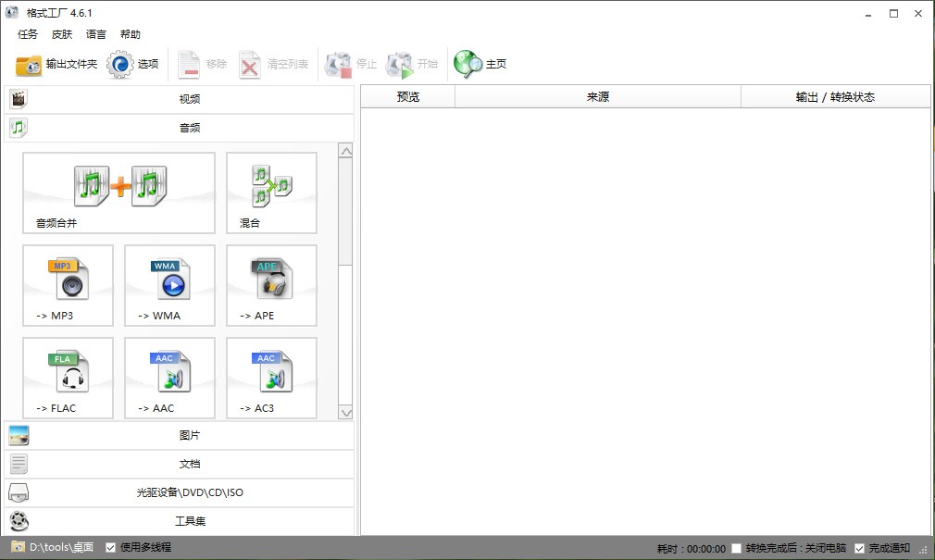Click the 来源 source column header
Image resolution: width=935 pixels, height=560 pixels.
[x=597, y=96]
